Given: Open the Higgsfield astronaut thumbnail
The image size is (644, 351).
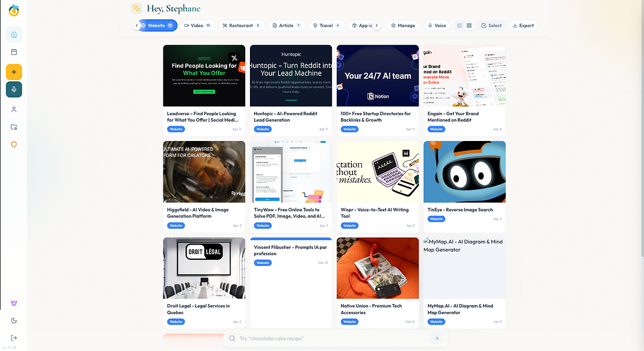Looking at the screenshot, I should [204, 171].
